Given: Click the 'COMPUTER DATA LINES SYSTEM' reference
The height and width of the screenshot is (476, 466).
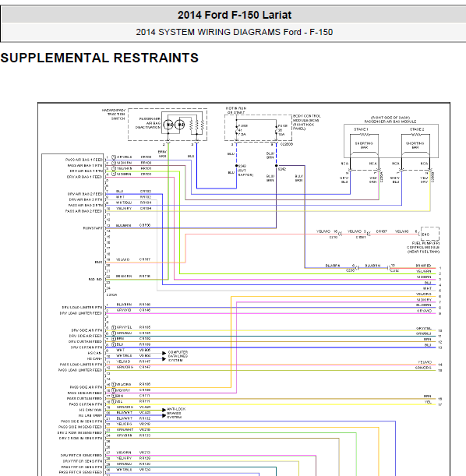Looking at the screenshot, I should [178, 356].
